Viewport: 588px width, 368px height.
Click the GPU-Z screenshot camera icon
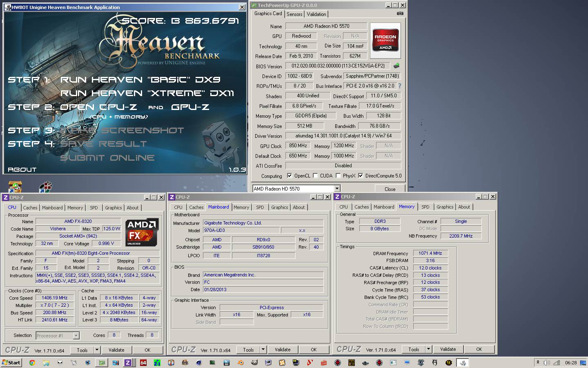[x=400, y=13]
